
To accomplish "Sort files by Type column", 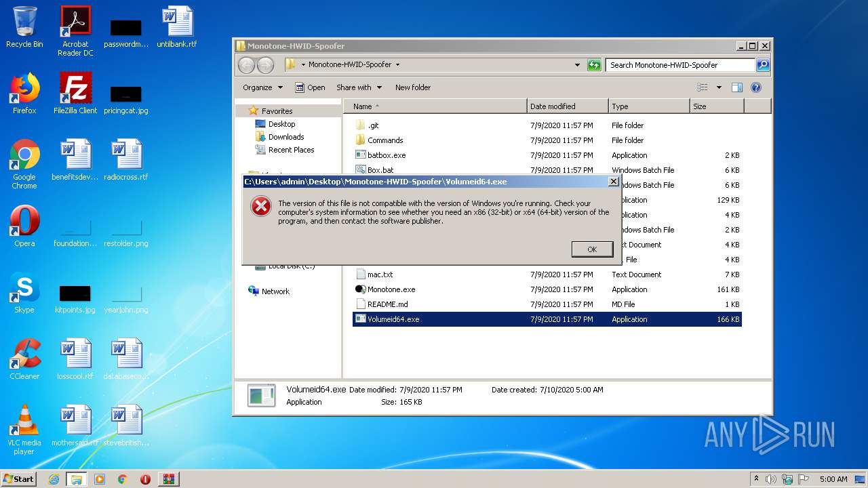I will click(648, 106).
